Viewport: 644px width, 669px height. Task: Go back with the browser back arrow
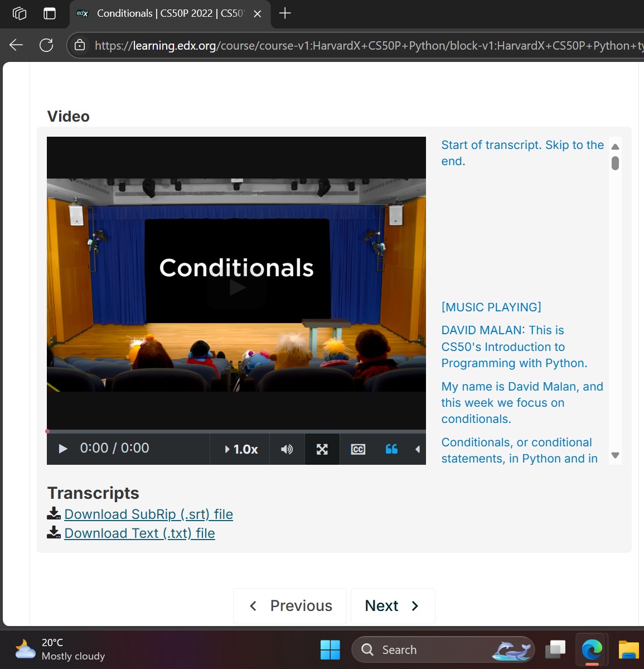pos(16,45)
